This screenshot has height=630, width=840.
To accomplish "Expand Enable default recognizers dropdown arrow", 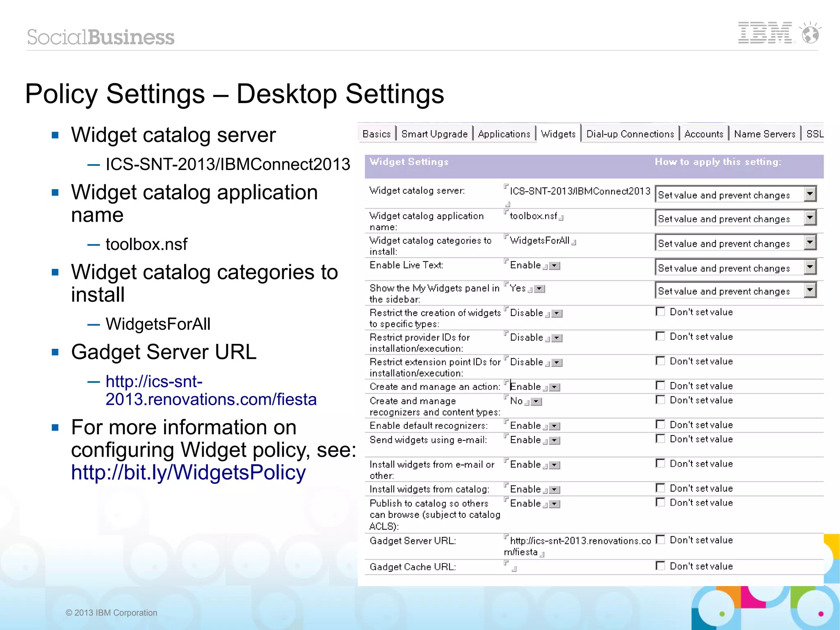I will pyautogui.click(x=555, y=426).
